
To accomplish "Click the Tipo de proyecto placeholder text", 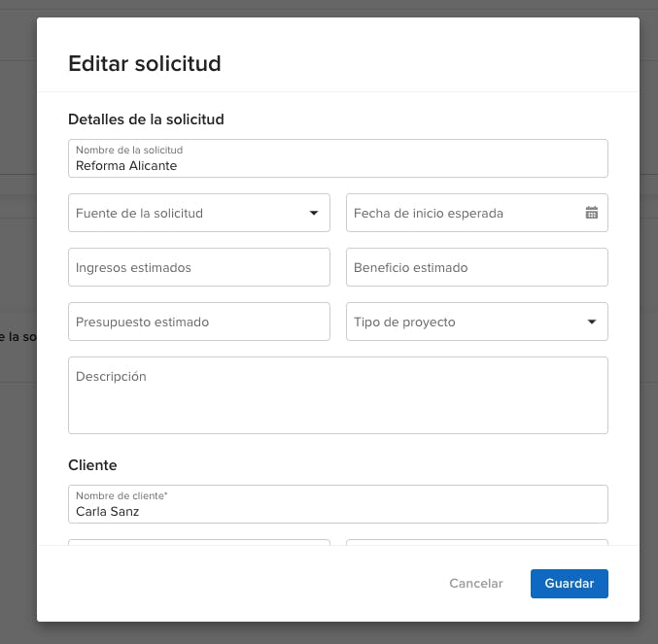I will click(404, 322).
